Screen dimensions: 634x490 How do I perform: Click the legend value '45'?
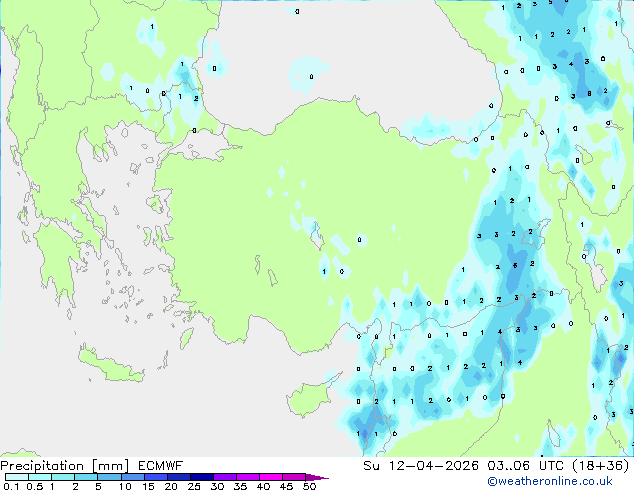[x=286, y=486]
